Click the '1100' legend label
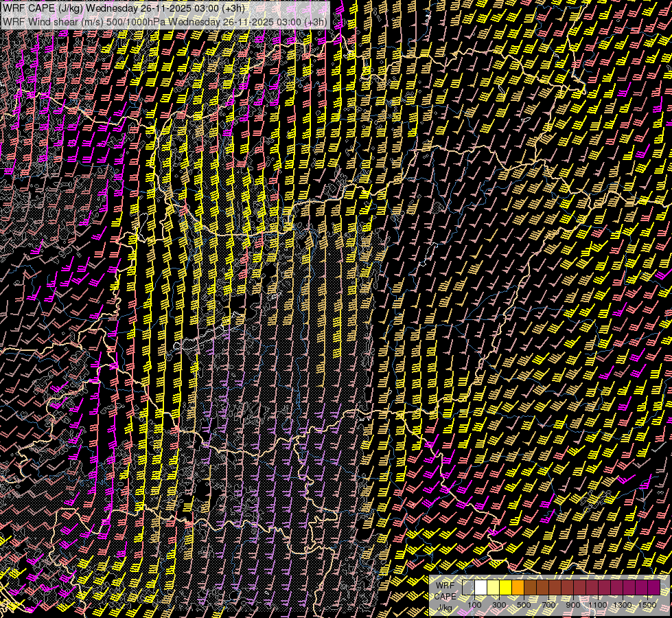The width and height of the screenshot is (672, 618). click(x=598, y=605)
